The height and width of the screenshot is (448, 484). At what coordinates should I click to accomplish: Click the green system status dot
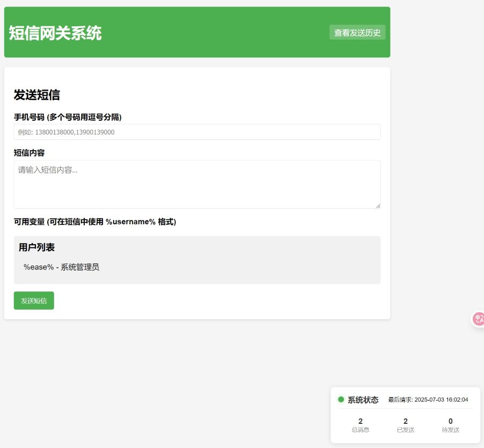341,399
